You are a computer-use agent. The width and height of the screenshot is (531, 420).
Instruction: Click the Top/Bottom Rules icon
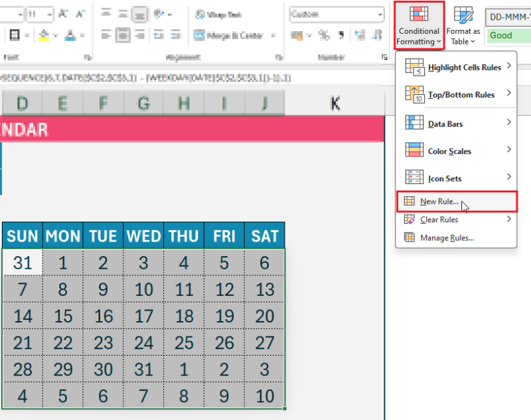[x=415, y=94]
